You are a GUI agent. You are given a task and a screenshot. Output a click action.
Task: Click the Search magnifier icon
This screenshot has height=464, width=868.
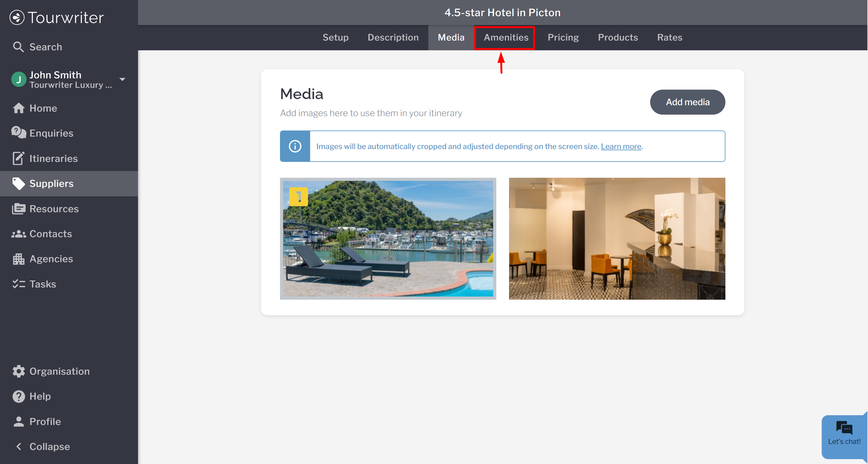coord(18,47)
